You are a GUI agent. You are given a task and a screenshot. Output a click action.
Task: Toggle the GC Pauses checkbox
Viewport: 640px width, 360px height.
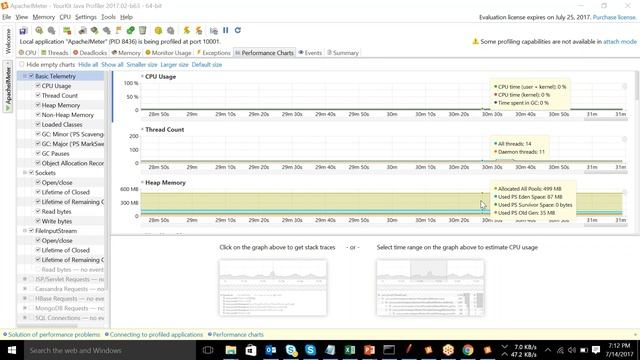38,153
